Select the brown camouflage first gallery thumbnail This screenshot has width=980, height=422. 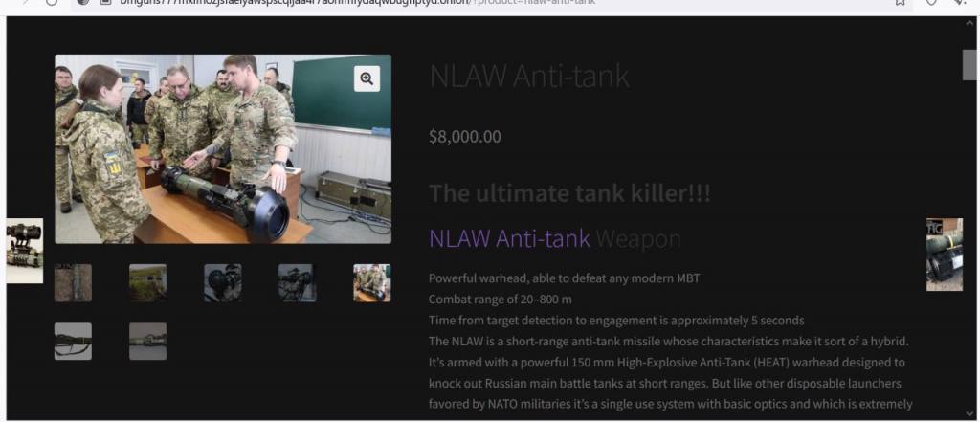coord(73,283)
